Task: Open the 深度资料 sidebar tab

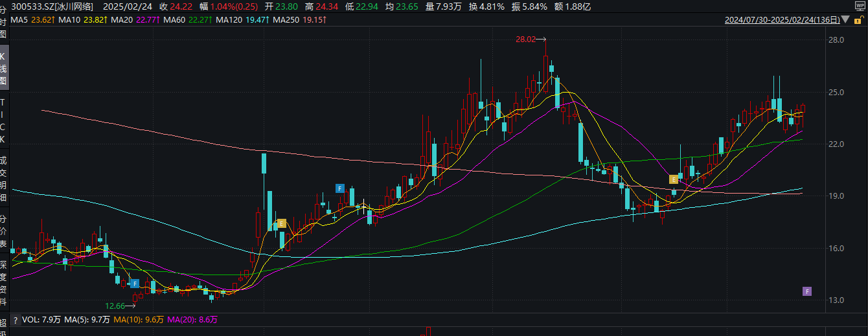Action: tap(3, 283)
